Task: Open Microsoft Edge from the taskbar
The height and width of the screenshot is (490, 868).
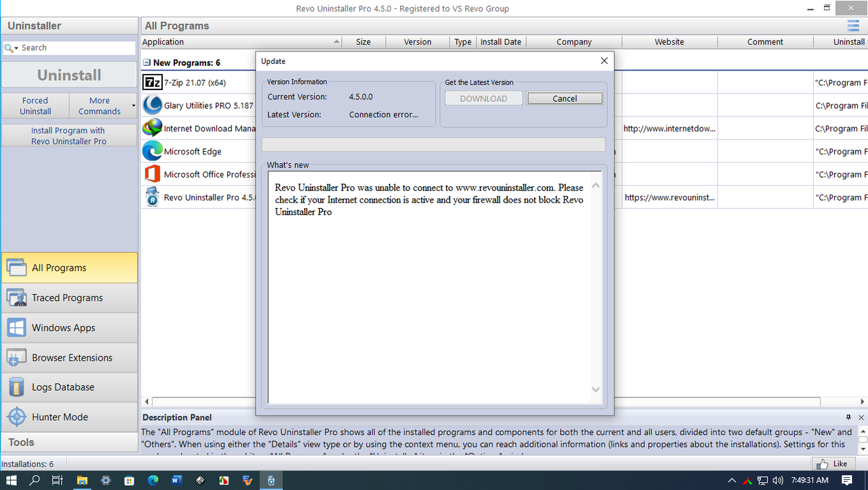Action: (x=153, y=481)
